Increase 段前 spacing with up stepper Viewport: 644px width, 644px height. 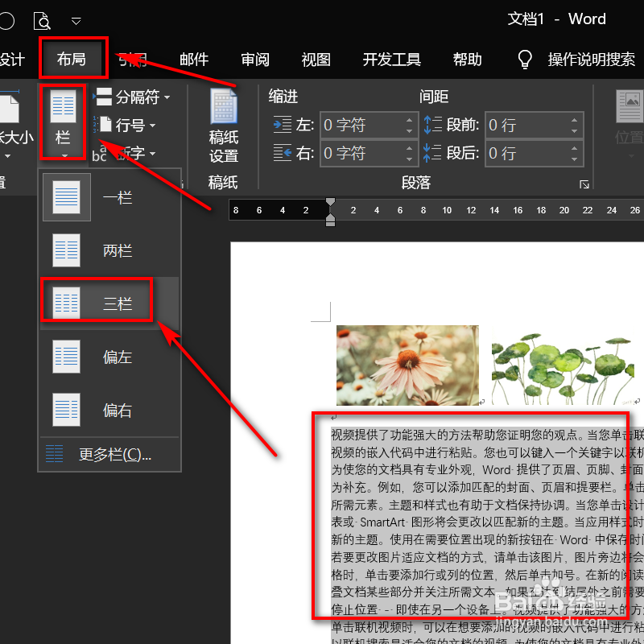[574, 120]
